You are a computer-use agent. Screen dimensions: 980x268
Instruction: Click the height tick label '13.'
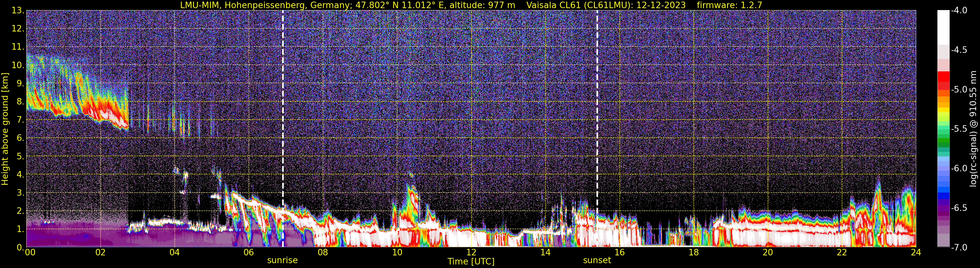(18, 11)
